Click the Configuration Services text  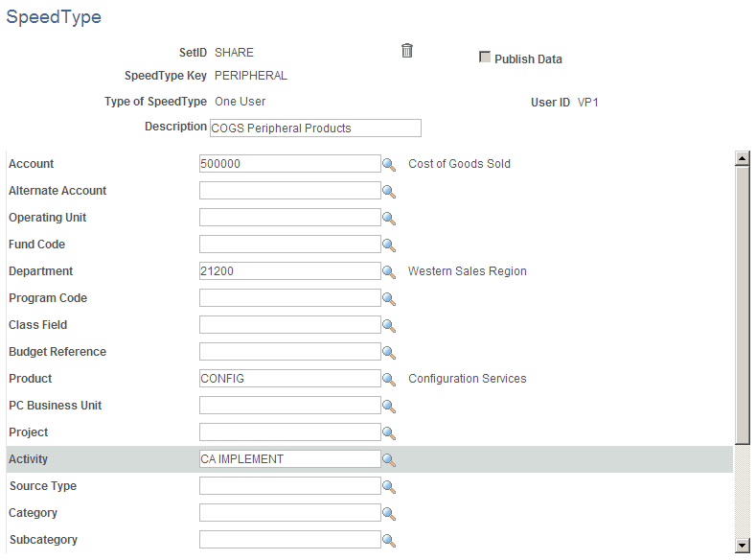pyautogui.click(x=468, y=379)
